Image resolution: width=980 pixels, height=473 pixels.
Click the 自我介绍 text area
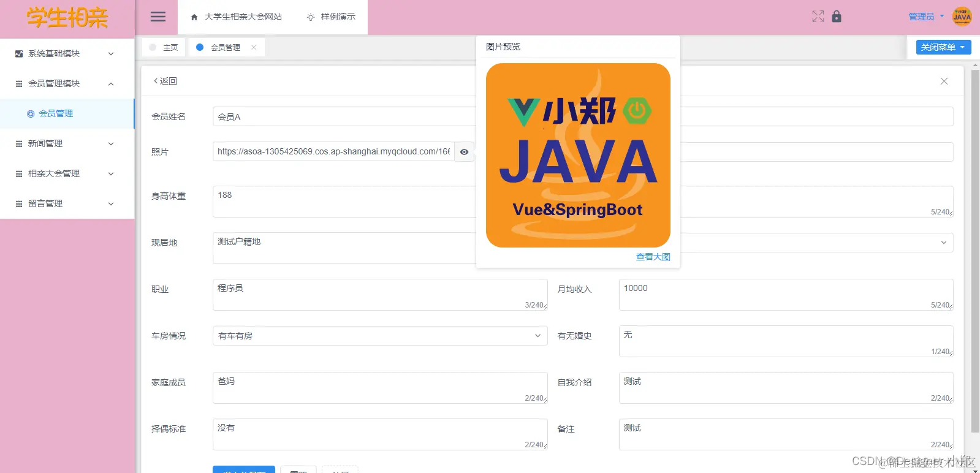[x=786, y=388]
